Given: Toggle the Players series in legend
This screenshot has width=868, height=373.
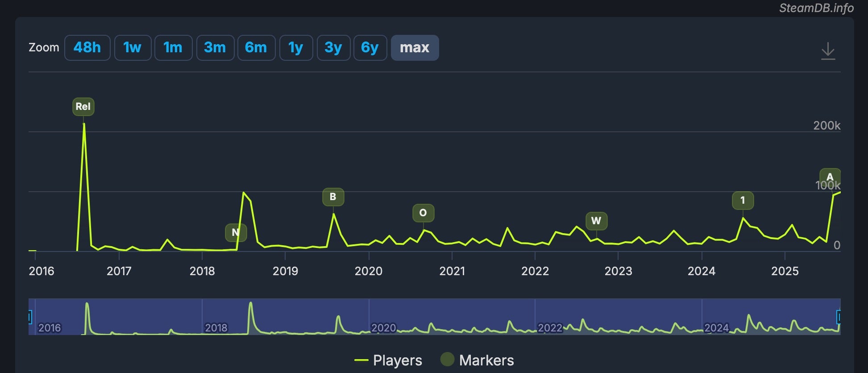Looking at the screenshot, I should point(388,360).
